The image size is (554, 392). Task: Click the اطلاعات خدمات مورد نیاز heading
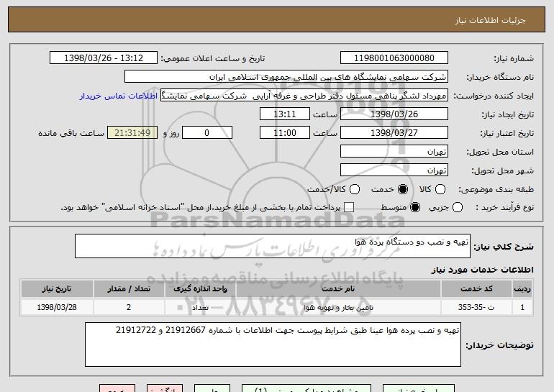[x=482, y=270]
